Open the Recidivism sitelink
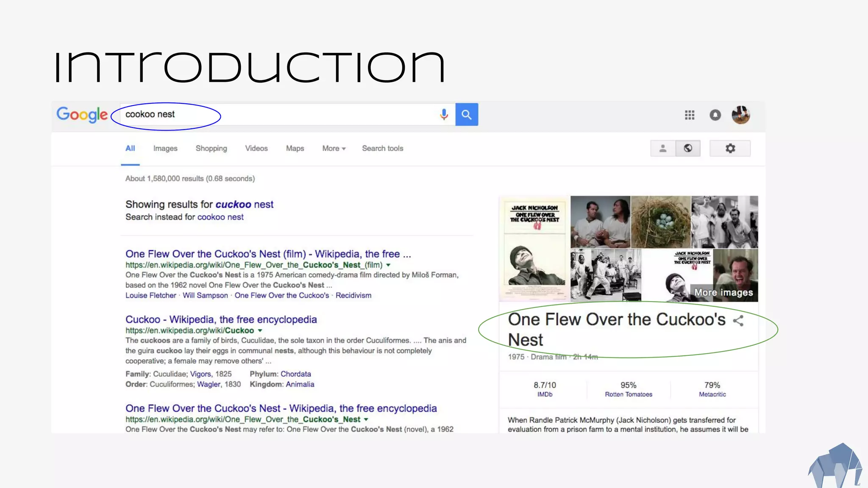 tap(353, 295)
